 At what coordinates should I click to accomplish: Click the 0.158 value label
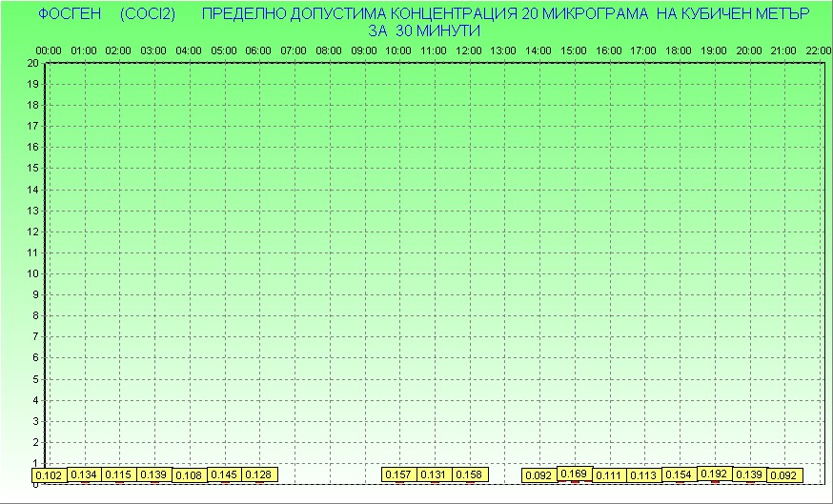point(469,474)
